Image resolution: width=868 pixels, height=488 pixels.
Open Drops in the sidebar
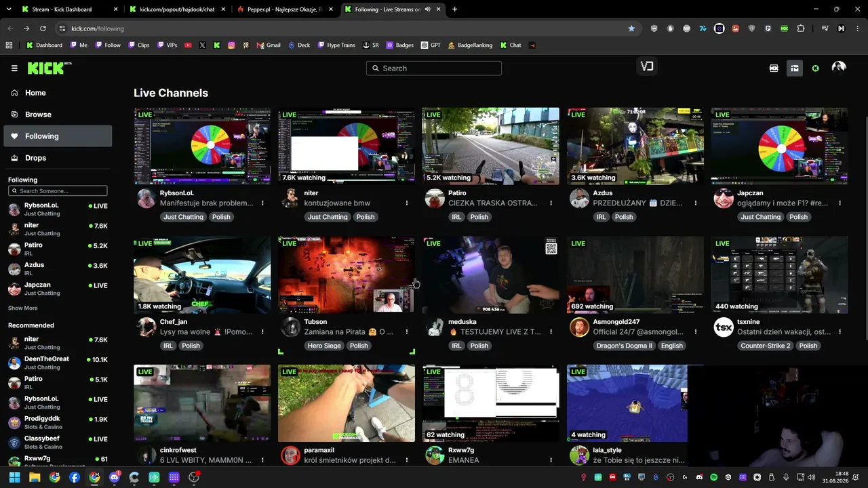click(x=58, y=158)
